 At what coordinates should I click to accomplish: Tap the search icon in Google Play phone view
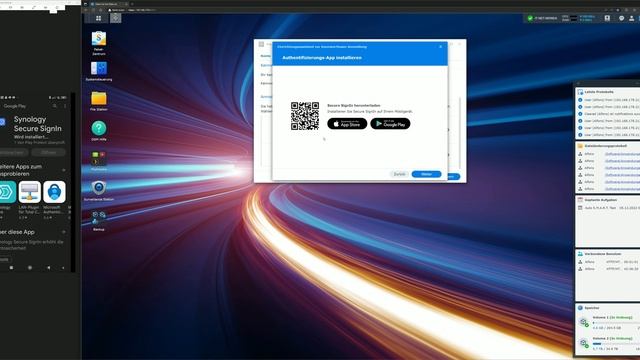[x=55, y=106]
